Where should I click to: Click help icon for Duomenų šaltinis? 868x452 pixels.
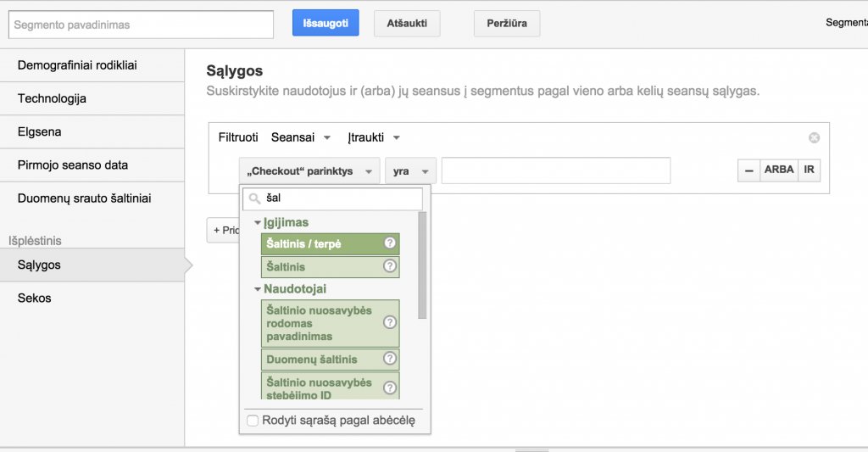[390, 359]
